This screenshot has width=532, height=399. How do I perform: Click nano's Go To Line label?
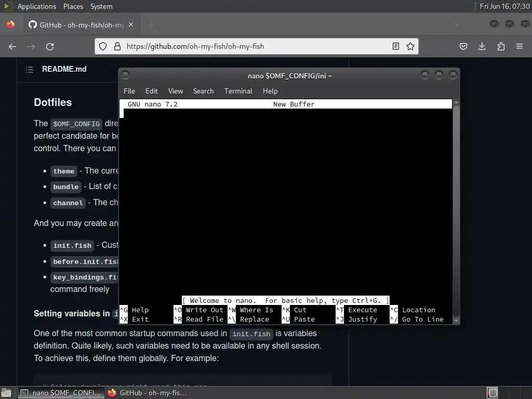point(417,320)
